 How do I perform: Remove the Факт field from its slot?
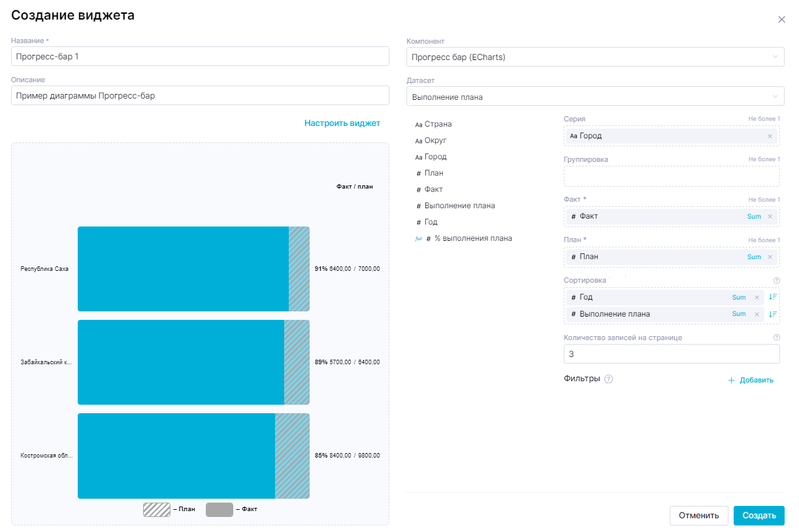coord(770,216)
